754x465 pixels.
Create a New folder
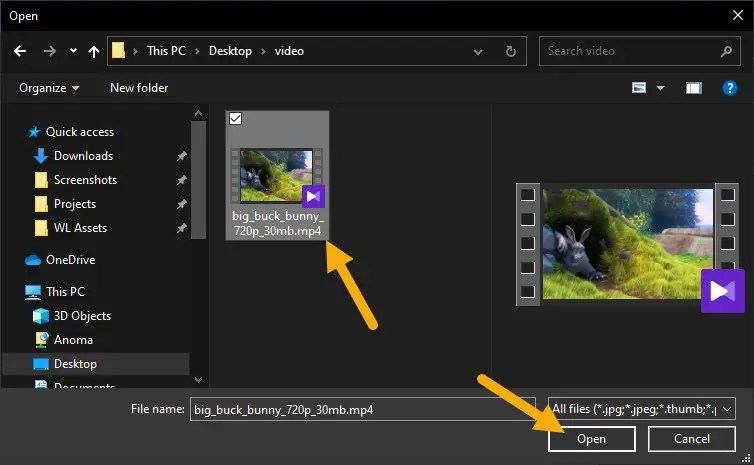(x=139, y=88)
